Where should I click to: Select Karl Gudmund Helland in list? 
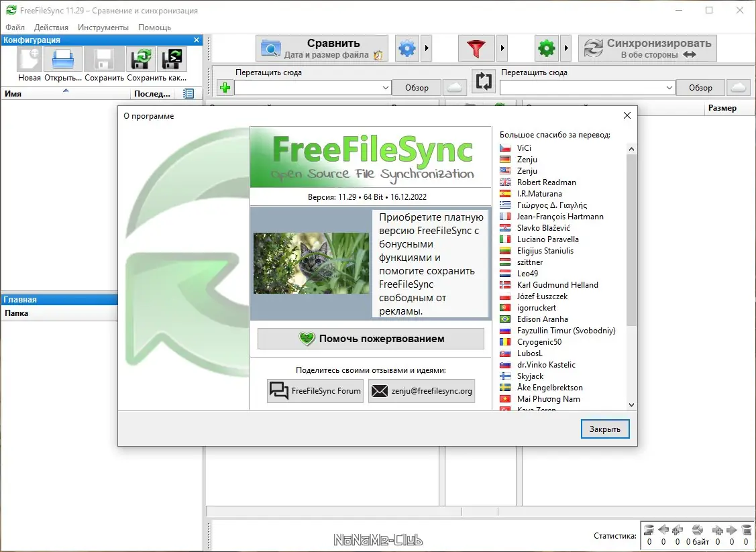[x=557, y=285]
